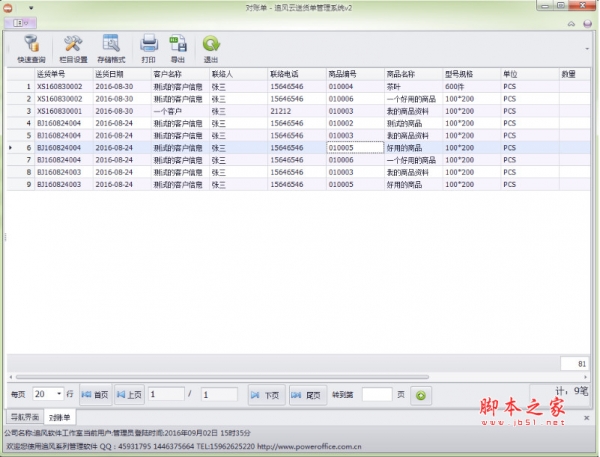600x457 pixels.
Task: Click the current page number field
Action: [166, 394]
